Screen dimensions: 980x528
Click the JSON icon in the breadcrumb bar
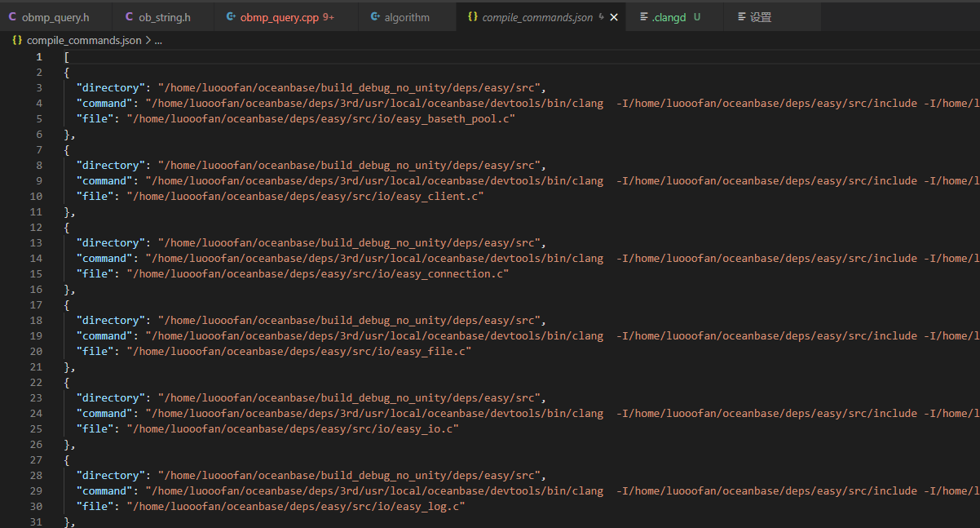(16, 38)
